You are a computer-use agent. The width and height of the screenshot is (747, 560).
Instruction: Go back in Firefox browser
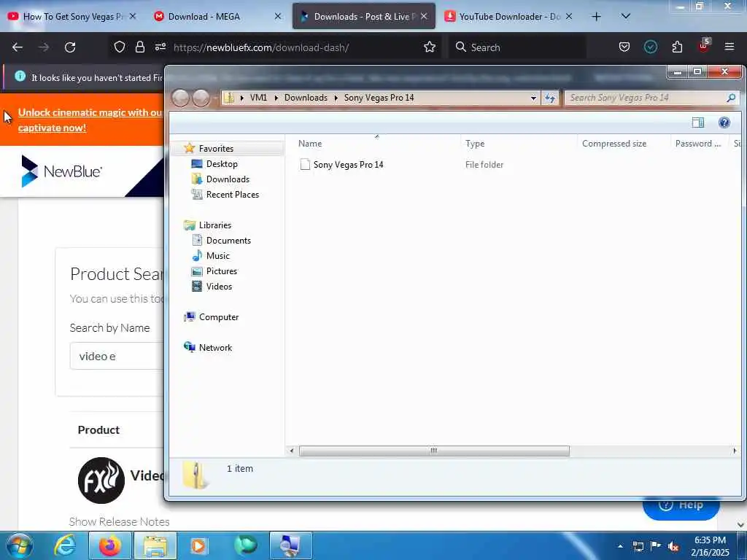18,47
